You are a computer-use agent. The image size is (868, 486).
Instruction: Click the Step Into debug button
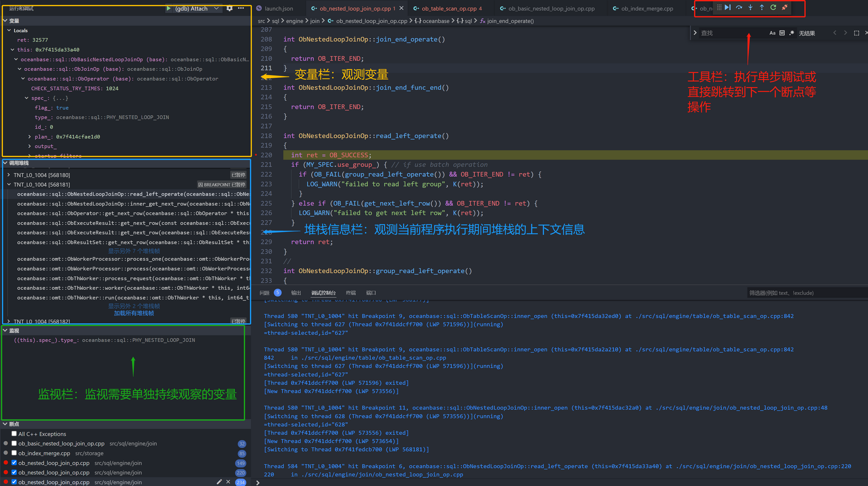coord(750,7)
